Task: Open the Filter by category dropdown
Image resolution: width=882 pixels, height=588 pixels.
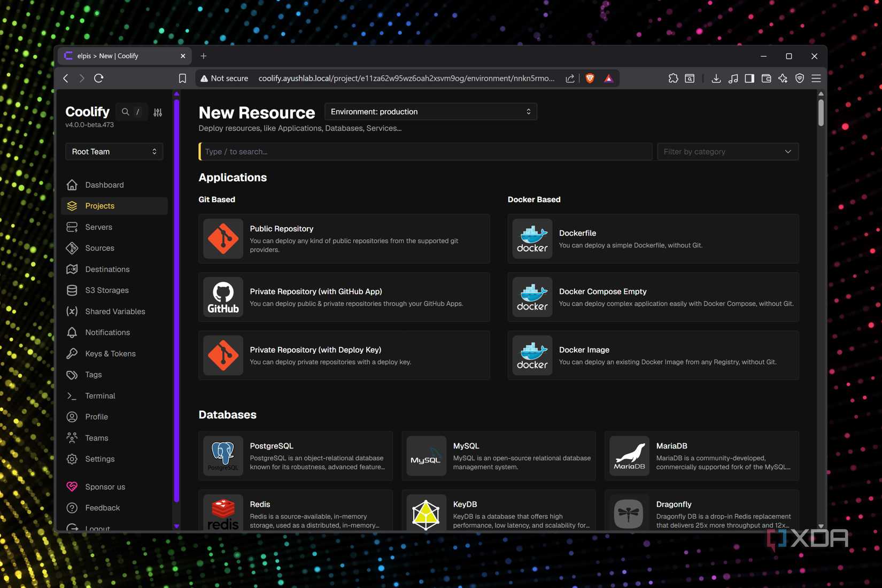Action: point(727,152)
